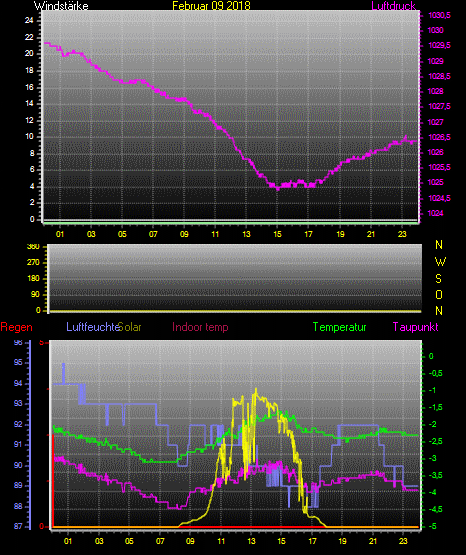Click hour 09 on pressure chart axis
This screenshot has width=466, height=555.
click(x=184, y=234)
